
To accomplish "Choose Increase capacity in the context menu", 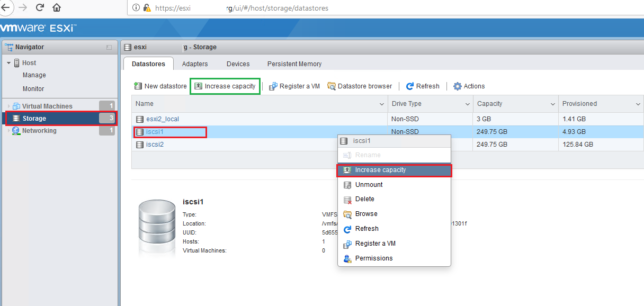I will click(394, 170).
